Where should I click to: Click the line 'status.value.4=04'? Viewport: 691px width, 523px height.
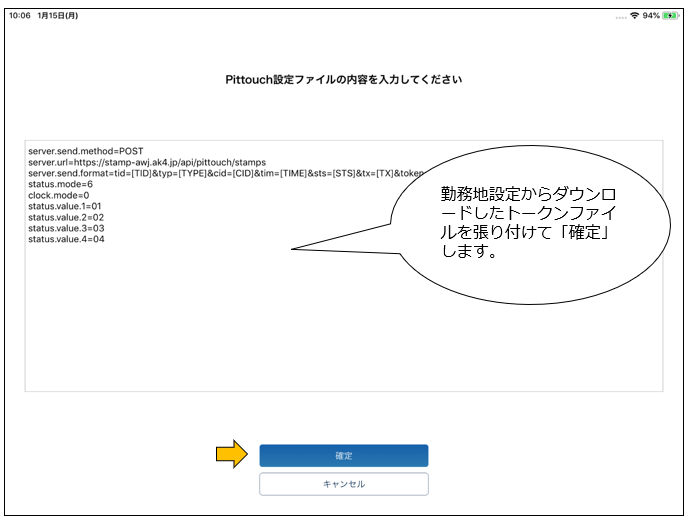click(66, 239)
